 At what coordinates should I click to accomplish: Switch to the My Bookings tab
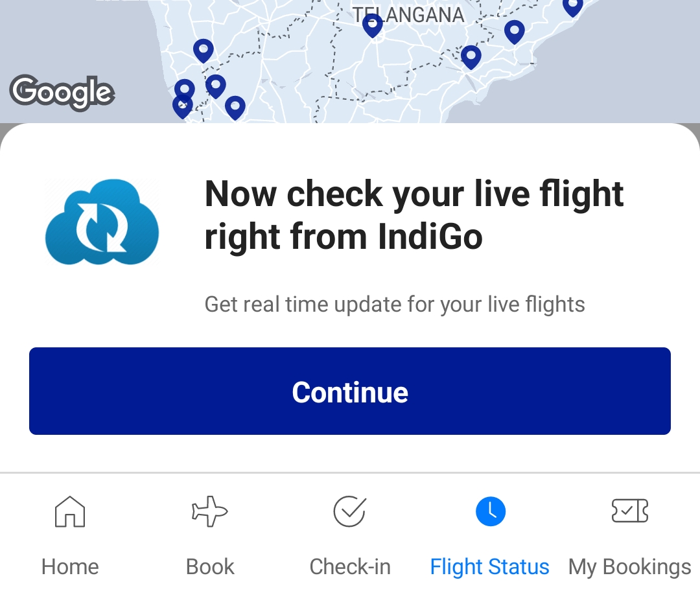point(629,566)
